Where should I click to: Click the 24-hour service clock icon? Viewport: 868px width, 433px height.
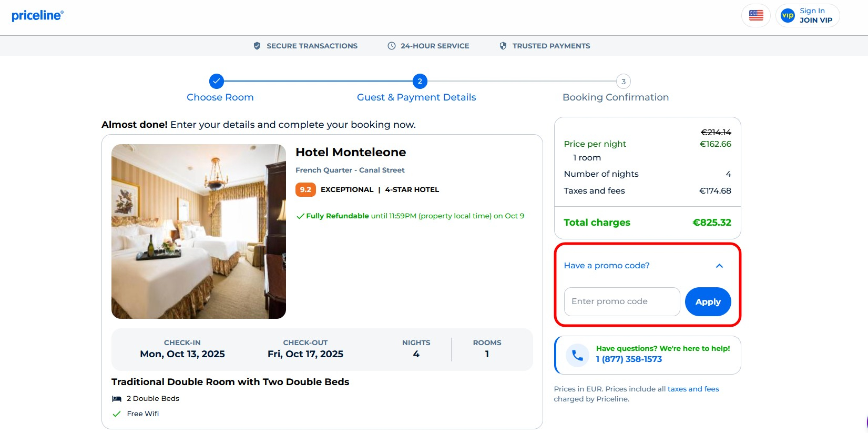click(x=392, y=46)
